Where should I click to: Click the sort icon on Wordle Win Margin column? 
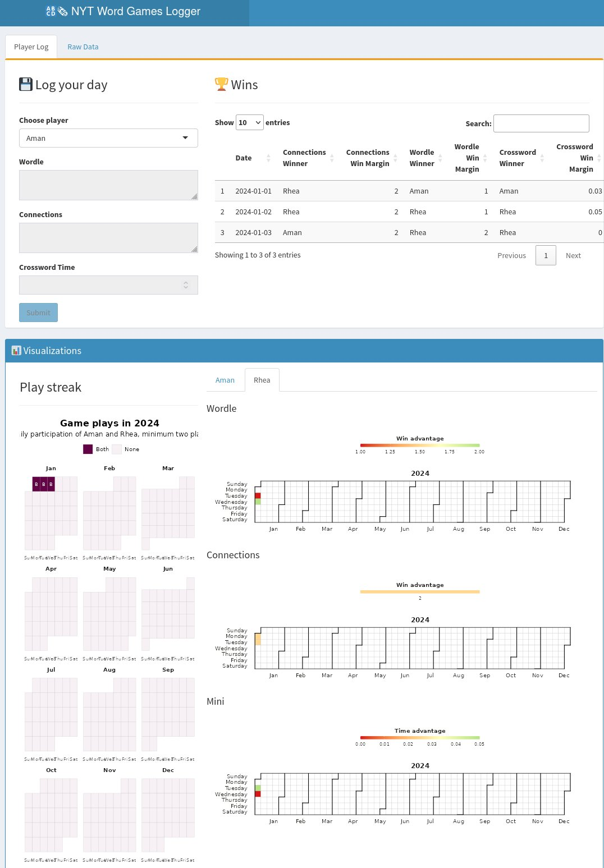pyautogui.click(x=484, y=158)
